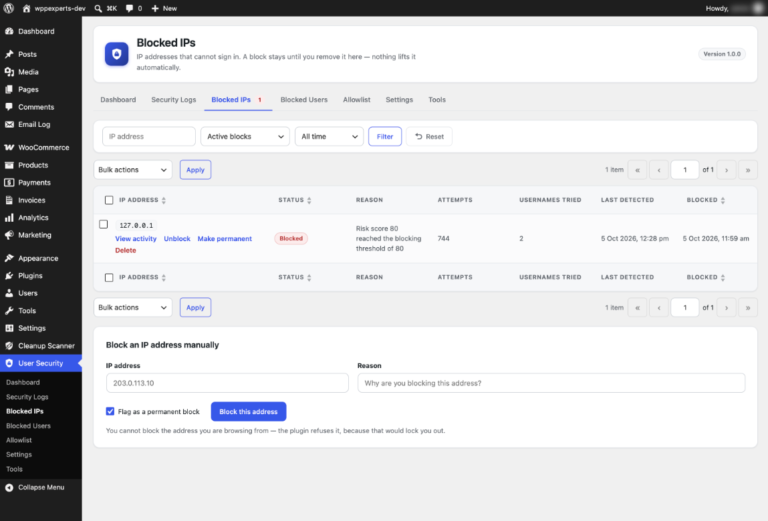The image size is (768, 521).
Task: Open Allowlist in sidebar submenu
Action: [x=19, y=440]
